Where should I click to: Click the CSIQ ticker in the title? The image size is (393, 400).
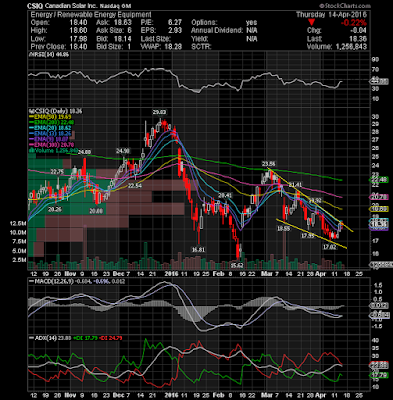[x=34, y=6]
